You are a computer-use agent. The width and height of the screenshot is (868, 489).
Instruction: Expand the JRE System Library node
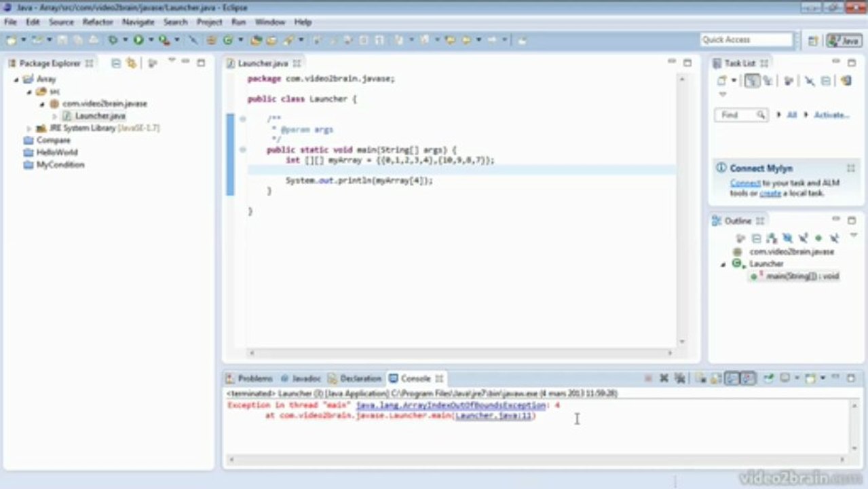tap(29, 128)
